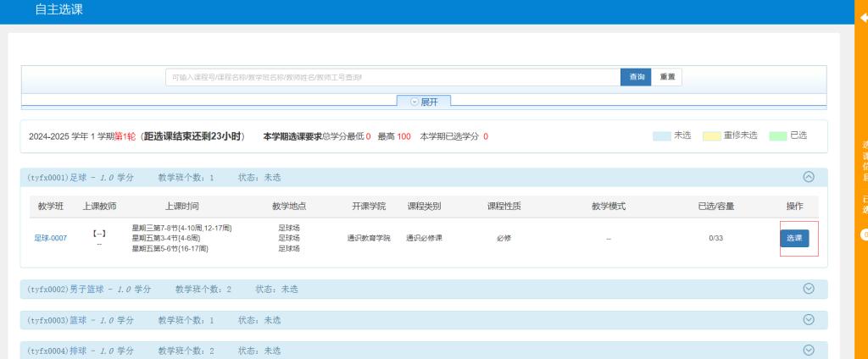Click the 第1轮 round text
The height and width of the screenshot is (359, 868).
(x=125, y=136)
